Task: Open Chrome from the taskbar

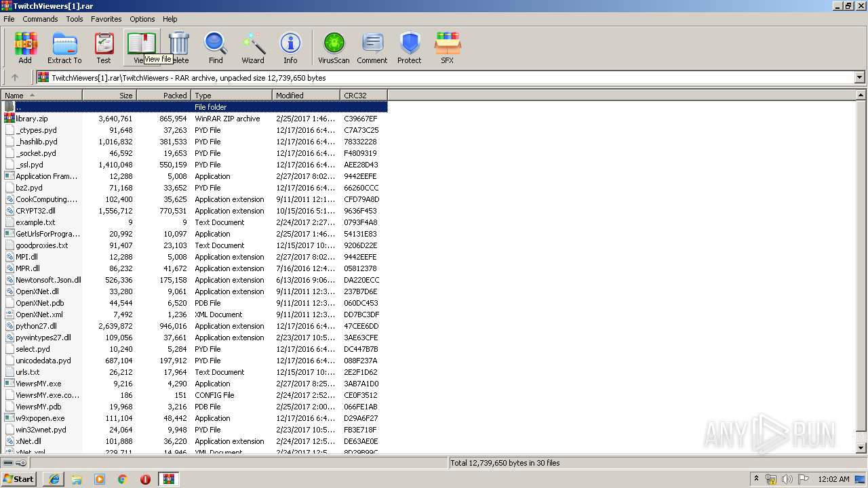Action: pyautogui.click(x=122, y=479)
